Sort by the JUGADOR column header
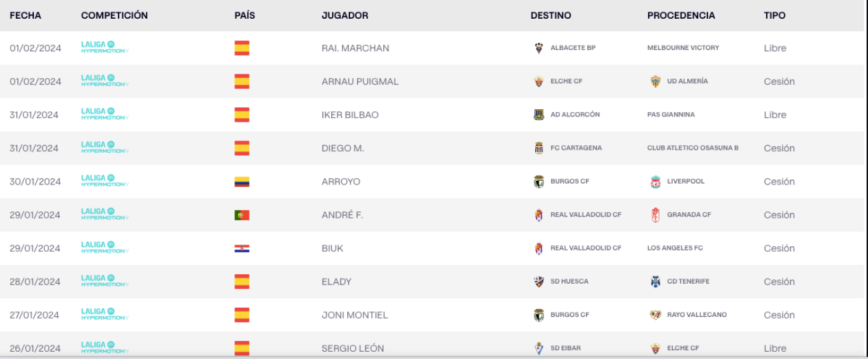This screenshot has width=868, height=359. [344, 15]
